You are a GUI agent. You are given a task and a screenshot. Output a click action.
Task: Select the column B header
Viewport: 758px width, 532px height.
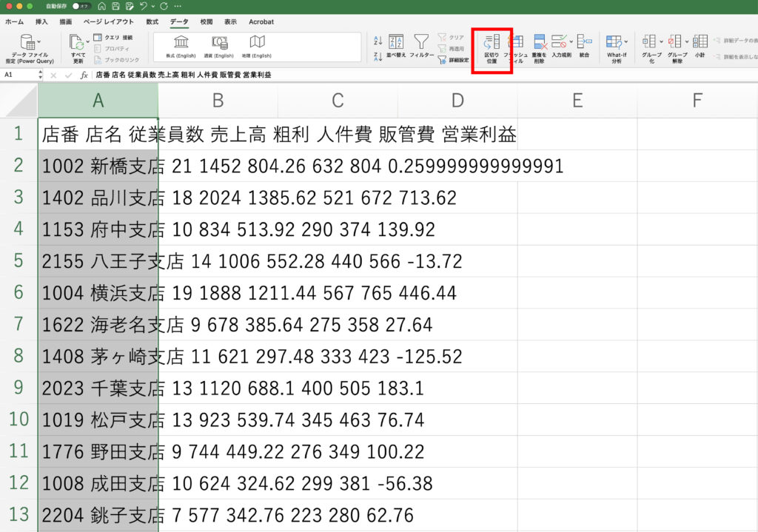(x=218, y=101)
